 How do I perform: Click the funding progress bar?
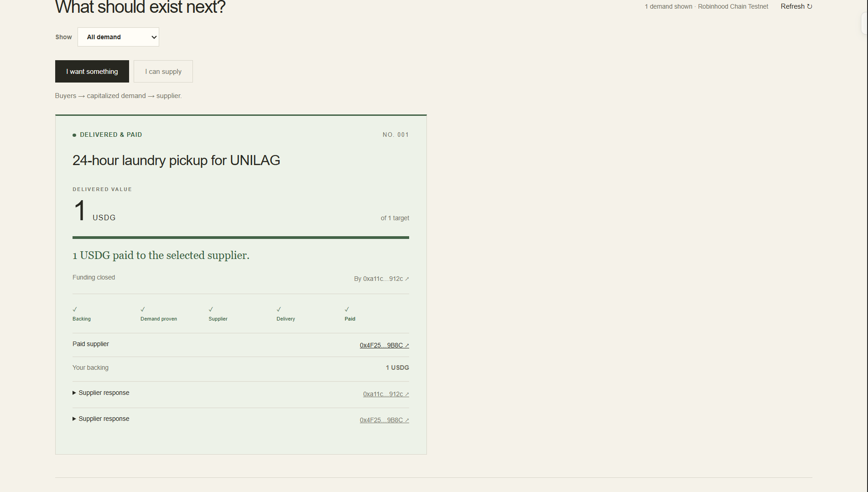(241, 238)
